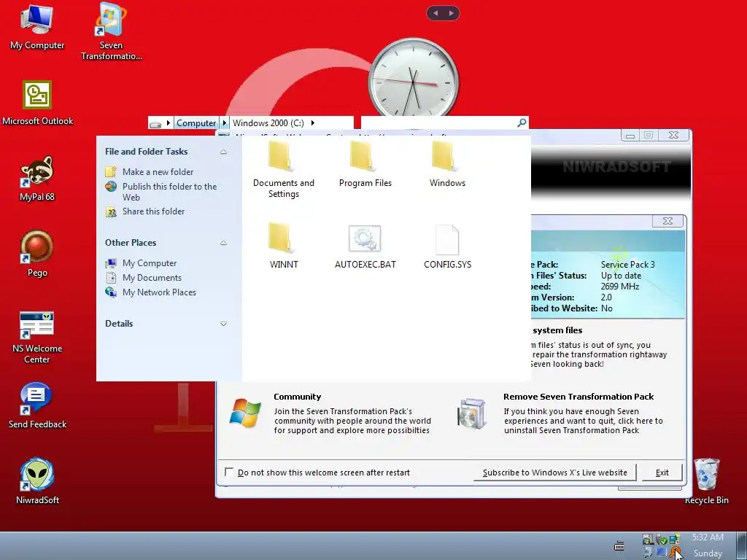Click the keyboard icon in taskbar

tap(619, 546)
